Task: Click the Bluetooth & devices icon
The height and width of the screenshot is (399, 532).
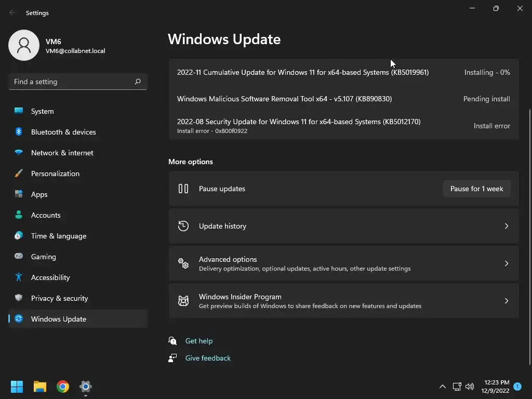Action: click(19, 132)
